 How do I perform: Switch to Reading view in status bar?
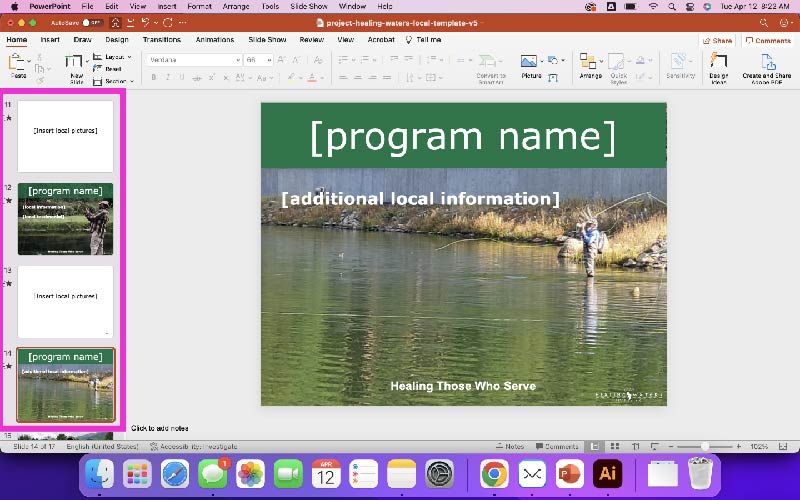coord(636,446)
